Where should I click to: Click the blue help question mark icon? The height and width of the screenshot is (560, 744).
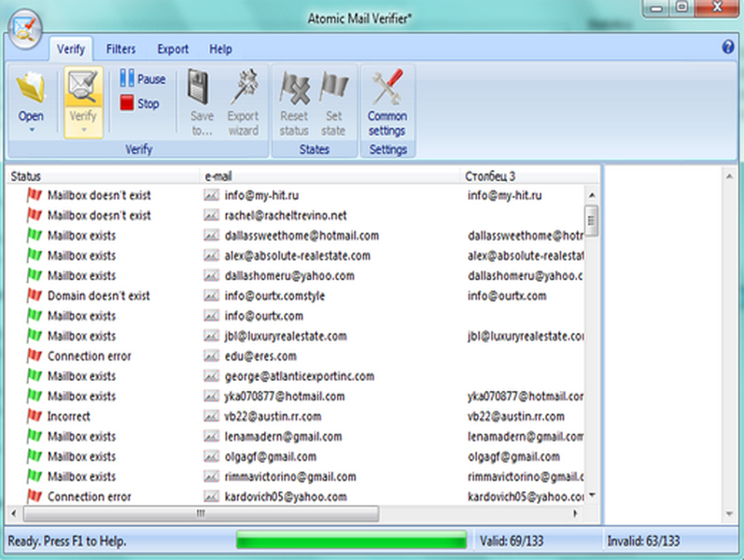click(728, 47)
